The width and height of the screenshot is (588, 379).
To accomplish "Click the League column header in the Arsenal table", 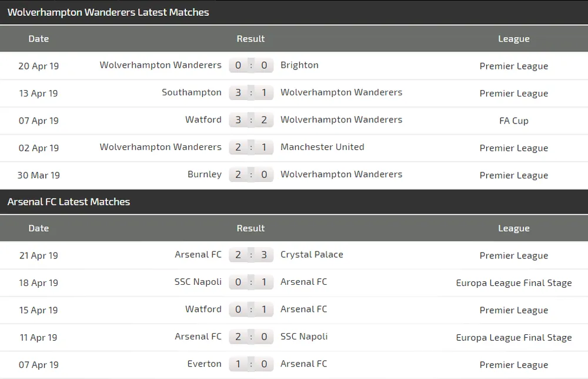I will pos(514,228).
